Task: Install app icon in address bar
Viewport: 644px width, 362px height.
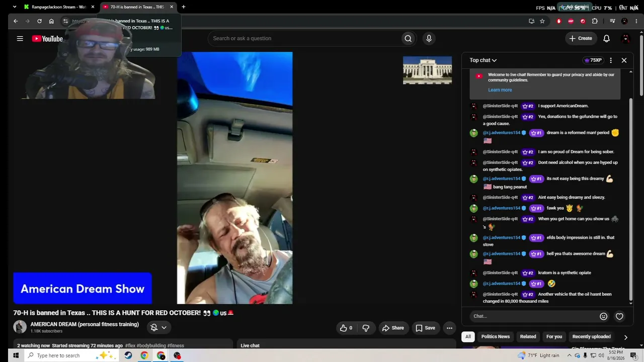Action: [x=531, y=21]
